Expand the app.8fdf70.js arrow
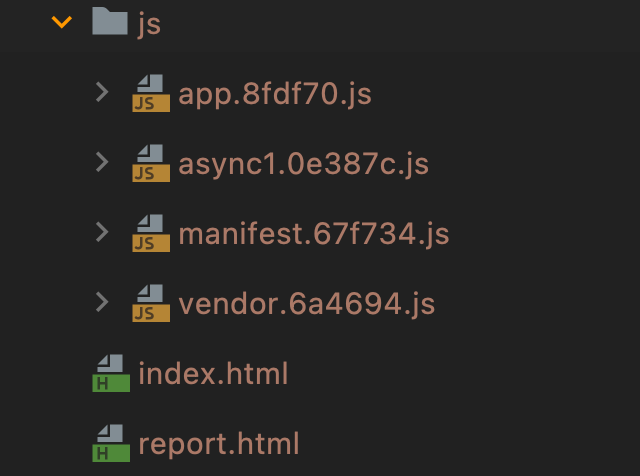Screen dimensions: 640x476 tap(101, 93)
